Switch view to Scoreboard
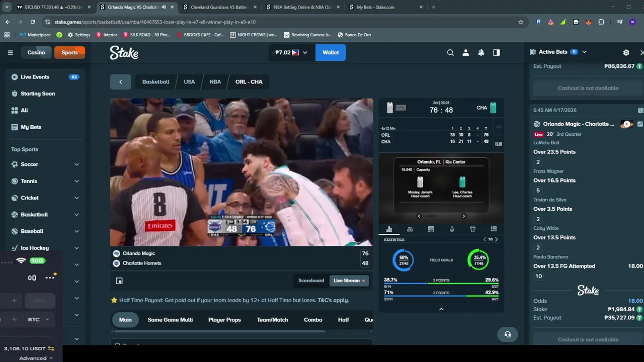 point(311,281)
